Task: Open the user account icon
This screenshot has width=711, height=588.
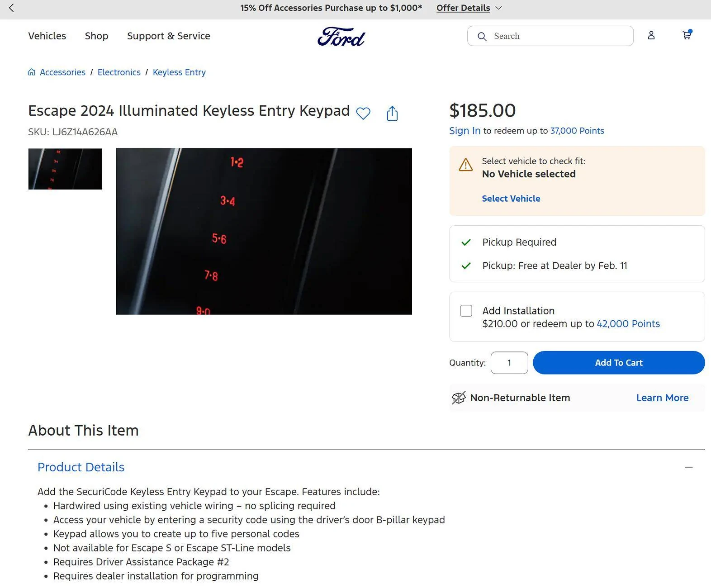Action: coord(651,35)
